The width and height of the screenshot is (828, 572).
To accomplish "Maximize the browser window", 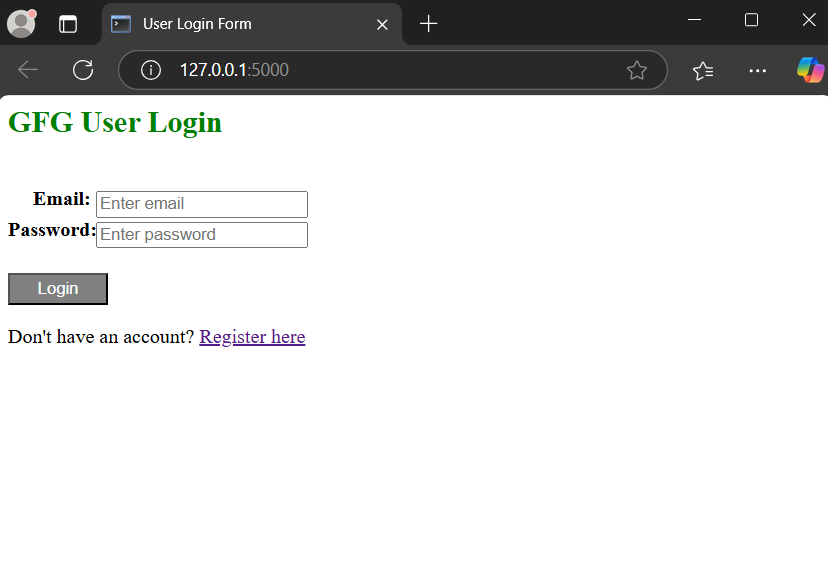I will pyautogui.click(x=751, y=20).
